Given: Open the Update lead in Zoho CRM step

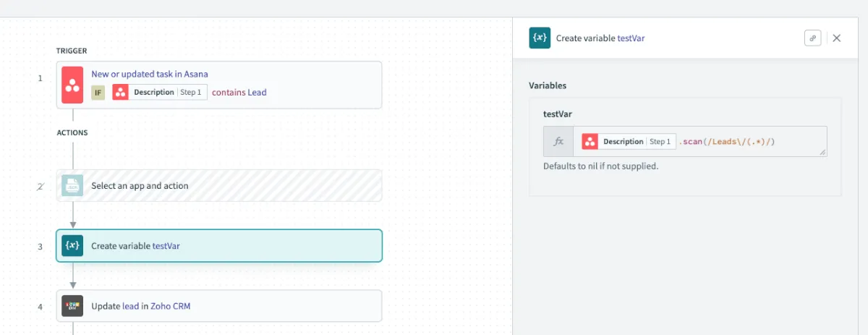Looking at the screenshot, I should [x=219, y=306].
